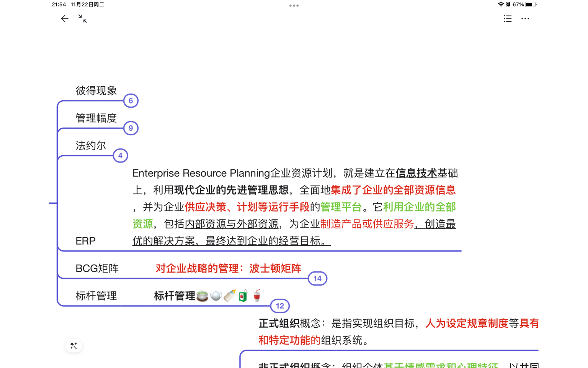
Task: Select the 管理幅度 node
Action: pyautogui.click(x=96, y=118)
